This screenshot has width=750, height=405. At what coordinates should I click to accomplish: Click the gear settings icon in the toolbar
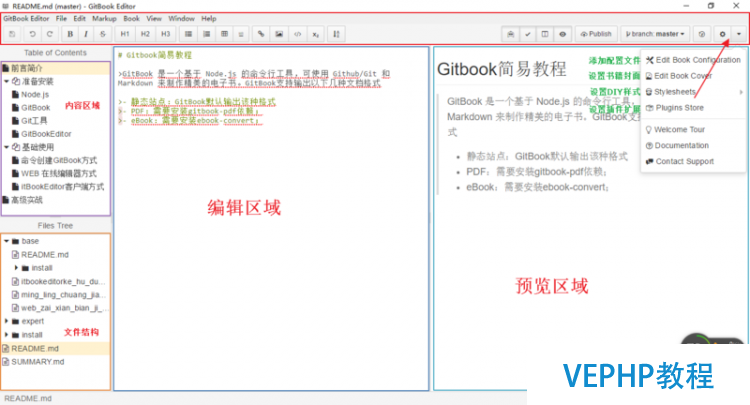(x=723, y=34)
